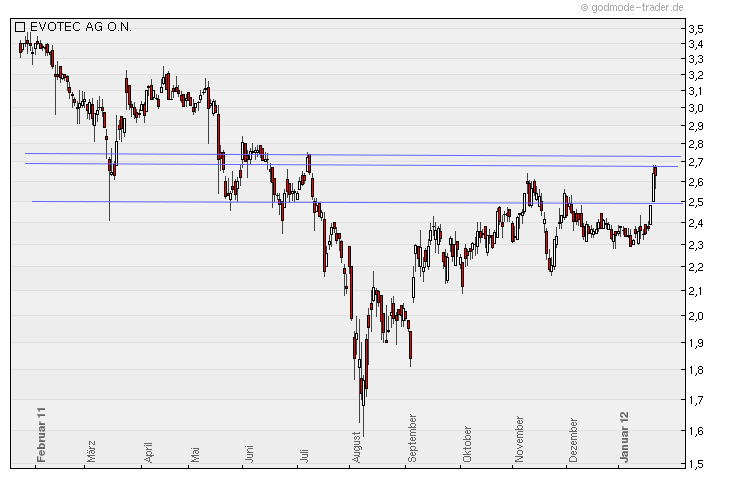Click the 2,4 price axis value
This screenshot has width=730, height=481.
[x=696, y=224]
